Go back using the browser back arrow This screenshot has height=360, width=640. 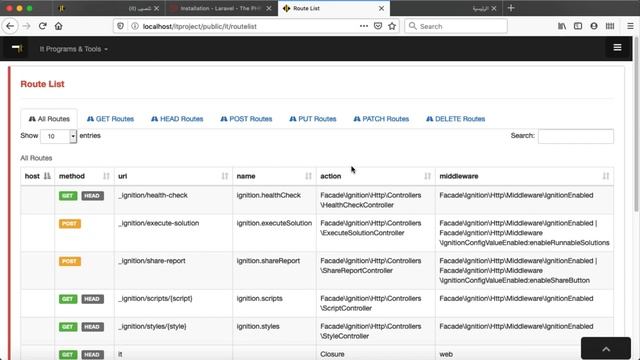10,26
